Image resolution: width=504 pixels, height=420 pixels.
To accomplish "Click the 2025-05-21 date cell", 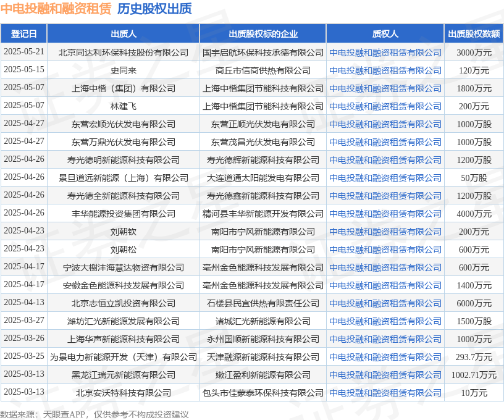I will (x=24, y=51).
